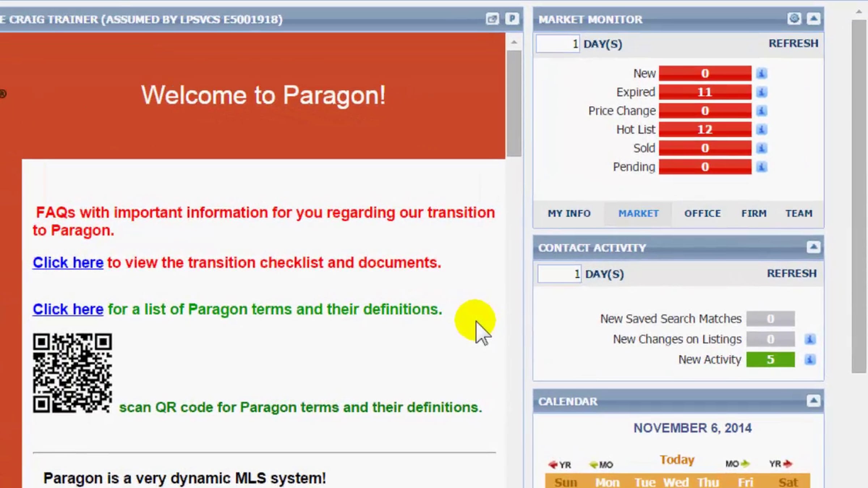
Task: Open the Expired listings count of 11
Action: [705, 92]
